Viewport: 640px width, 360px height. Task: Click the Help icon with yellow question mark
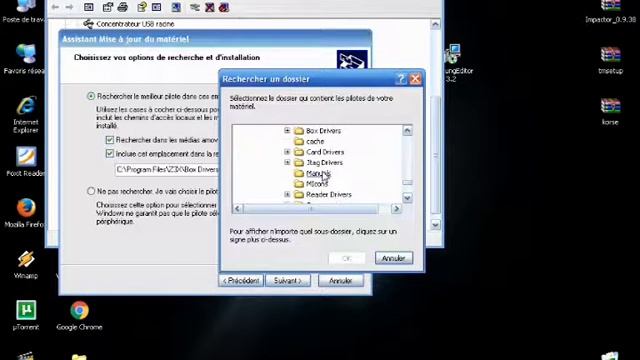point(142,7)
